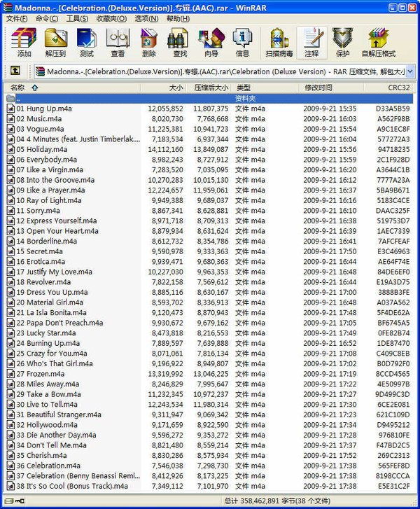
Task: Click the window resize grip corner
Action: click(x=414, y=503)
